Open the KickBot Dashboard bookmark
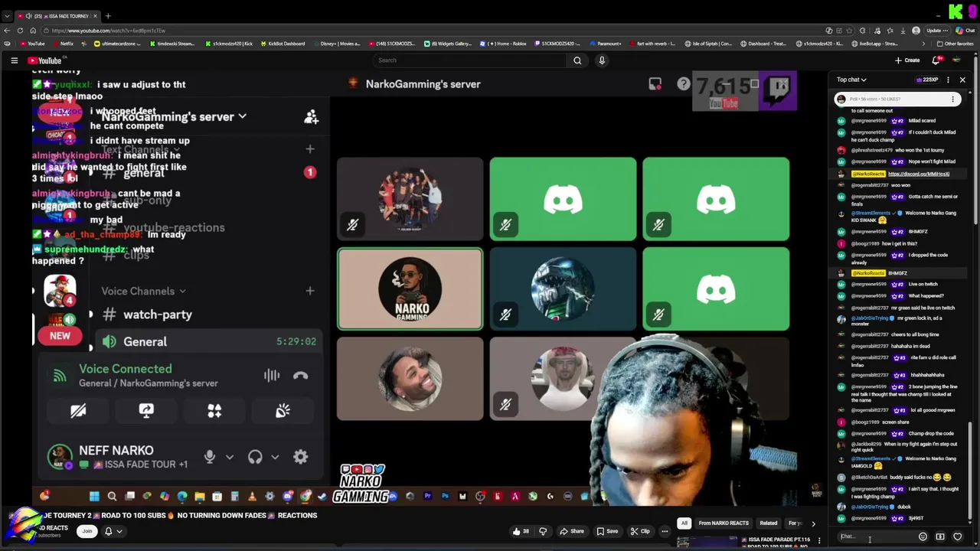 [x=282, y=44]
